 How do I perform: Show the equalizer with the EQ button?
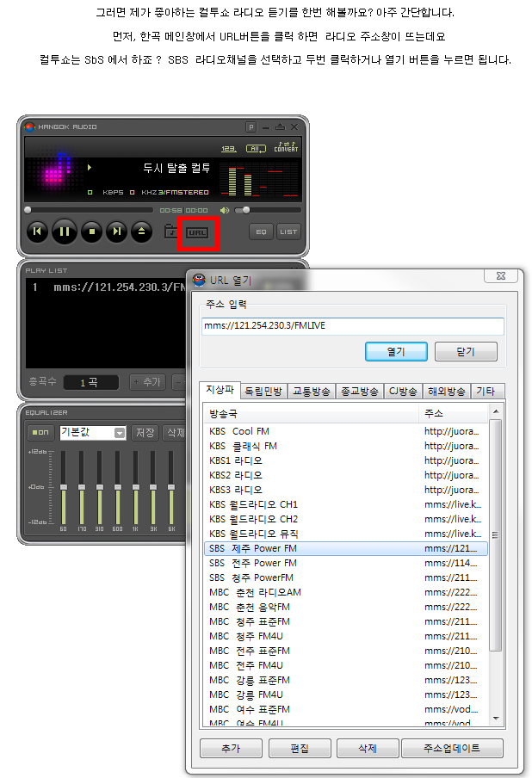point(261,232)
